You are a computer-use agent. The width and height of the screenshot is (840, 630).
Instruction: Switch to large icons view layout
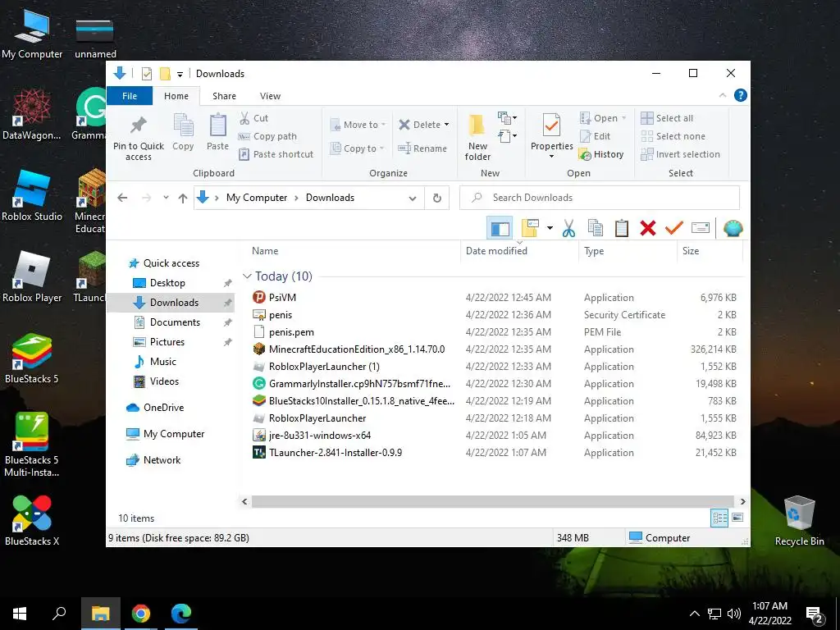coord(737,518)
